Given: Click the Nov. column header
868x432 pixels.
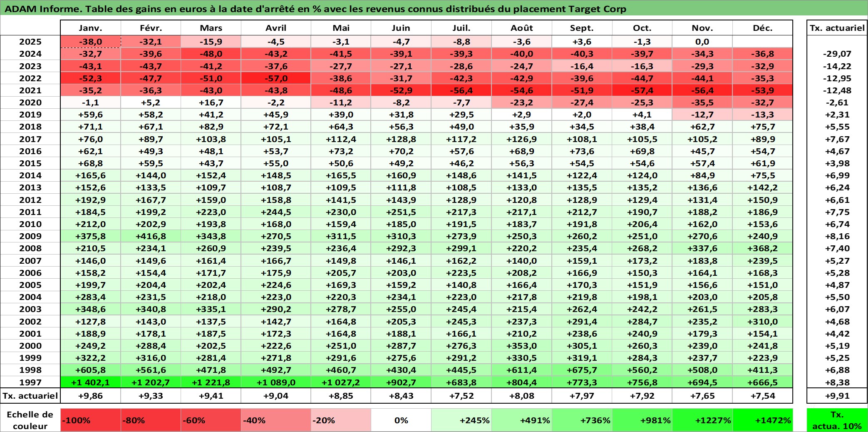Looking at the screenshot, I should point(702,28).
